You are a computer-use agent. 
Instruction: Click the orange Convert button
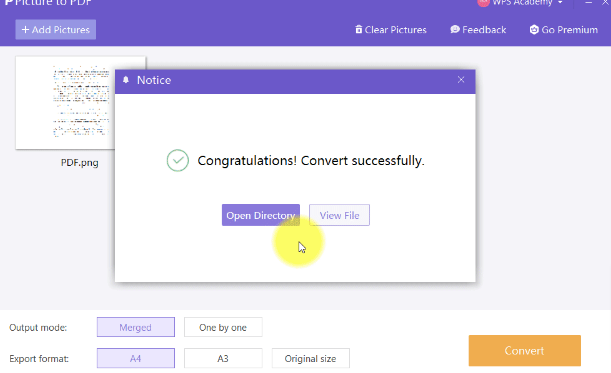[524, 350]
